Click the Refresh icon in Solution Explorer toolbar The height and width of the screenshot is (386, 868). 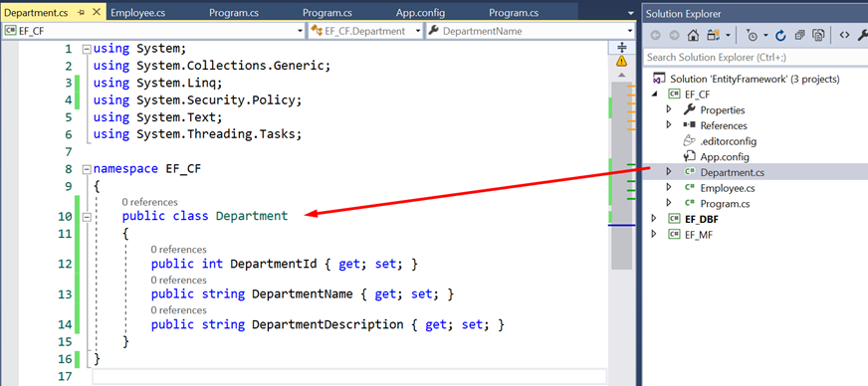781,36
